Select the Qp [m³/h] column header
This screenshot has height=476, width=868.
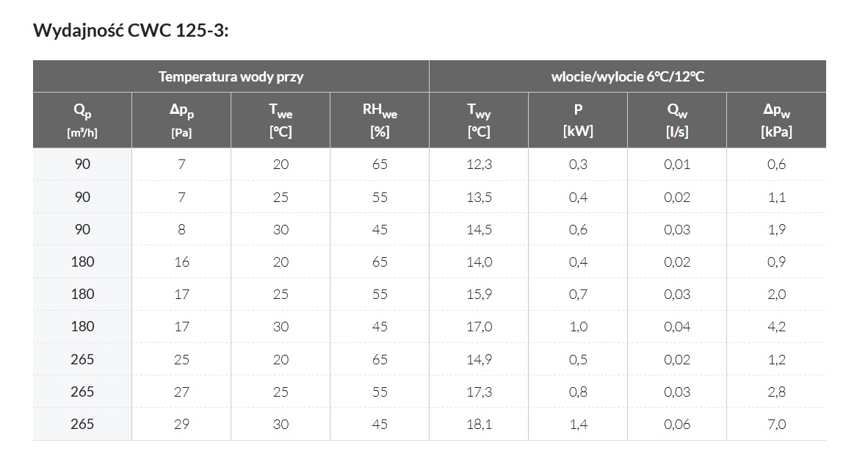pyautogui.click(x=82, y=120)
